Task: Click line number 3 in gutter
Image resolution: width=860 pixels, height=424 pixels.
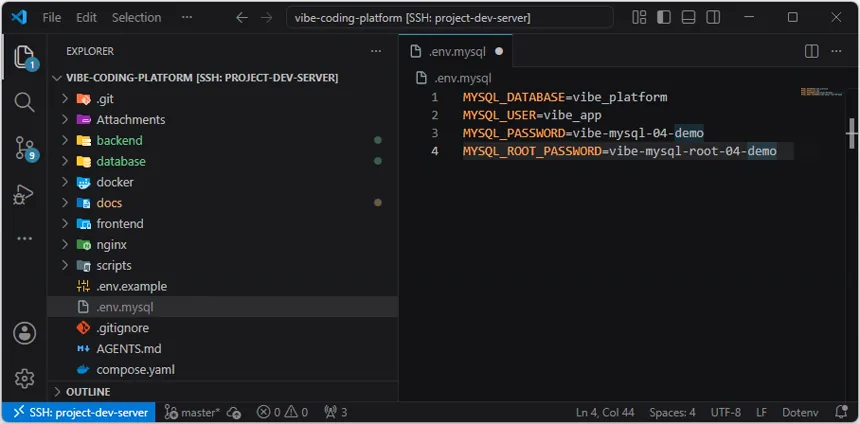Action: point(434,133)
